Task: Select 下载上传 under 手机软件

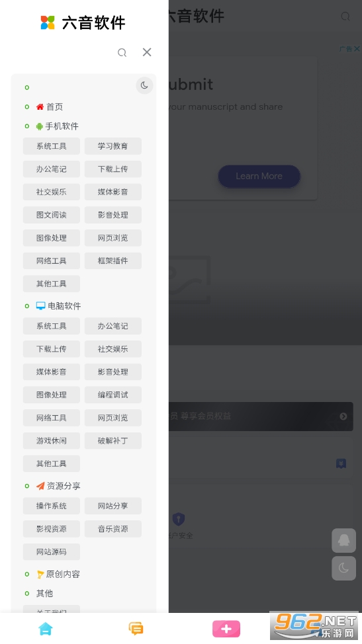Action: tap(113, 169)
